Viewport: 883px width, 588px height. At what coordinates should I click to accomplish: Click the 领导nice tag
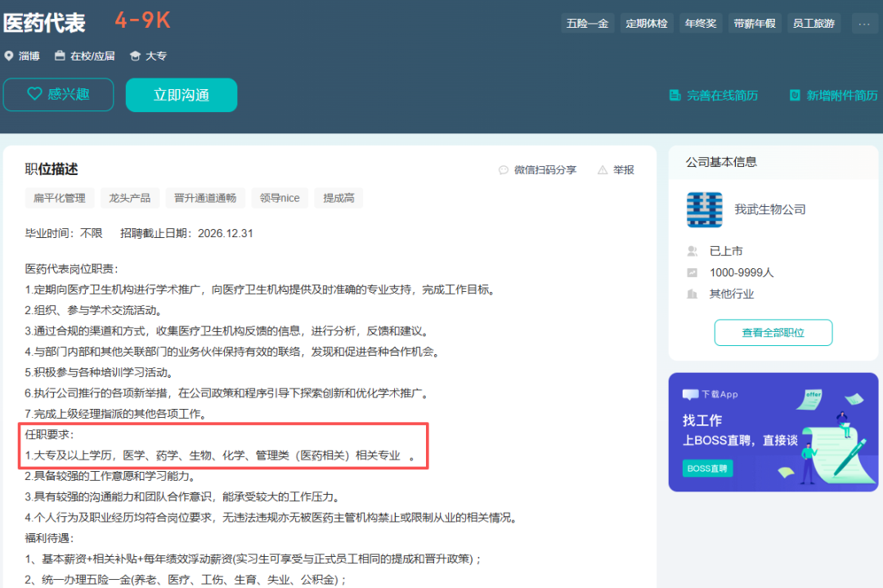[x=280, y=198]
